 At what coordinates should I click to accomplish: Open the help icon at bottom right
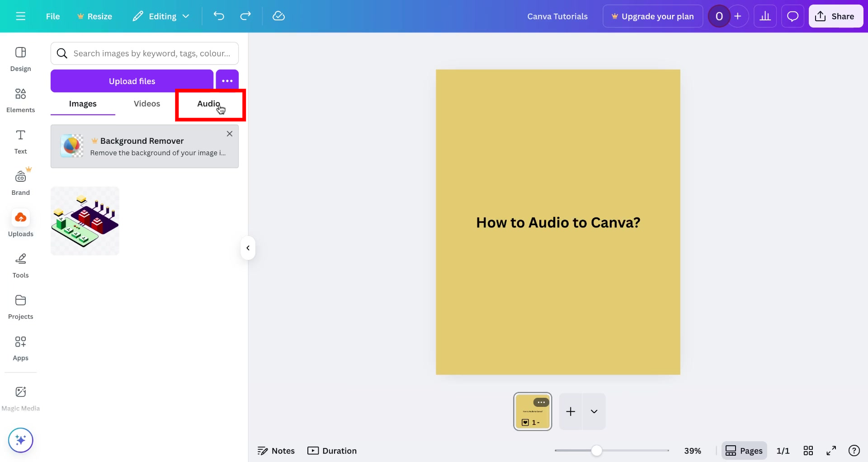tap(855, 450)
